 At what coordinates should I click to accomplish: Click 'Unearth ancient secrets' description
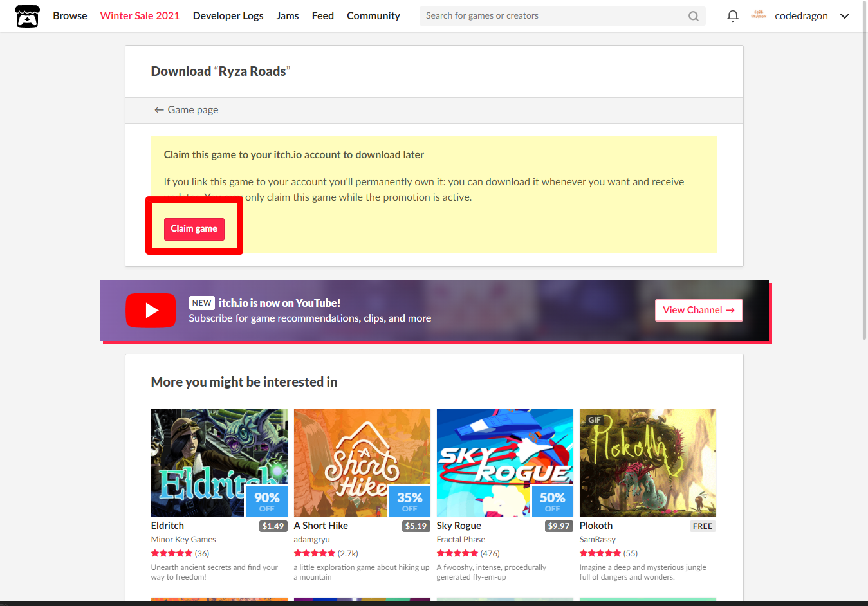[215, 572]
